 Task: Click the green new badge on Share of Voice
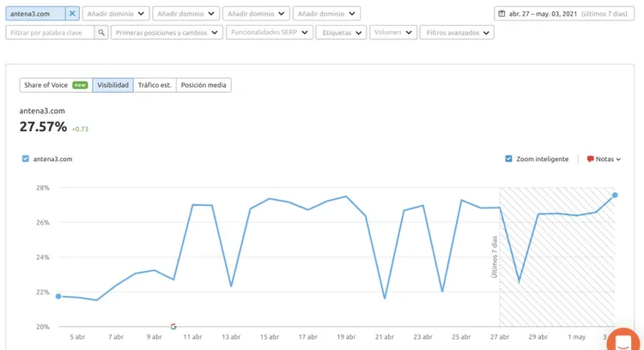[80, 85]
